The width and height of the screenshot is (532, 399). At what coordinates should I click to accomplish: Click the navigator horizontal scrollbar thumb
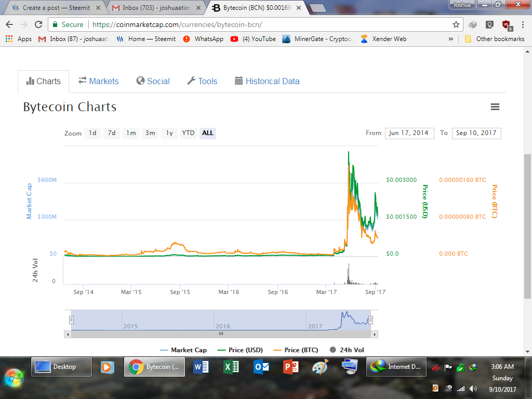221,334
